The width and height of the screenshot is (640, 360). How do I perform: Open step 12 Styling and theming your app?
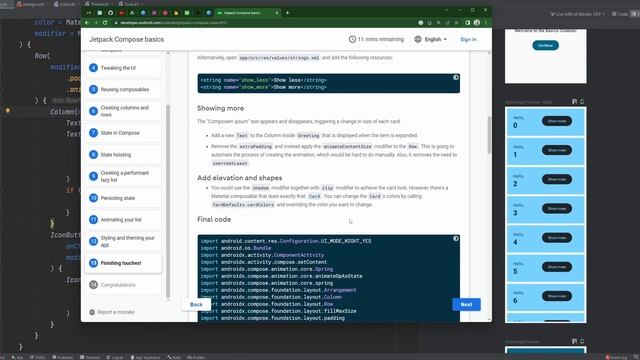(123, 241)
